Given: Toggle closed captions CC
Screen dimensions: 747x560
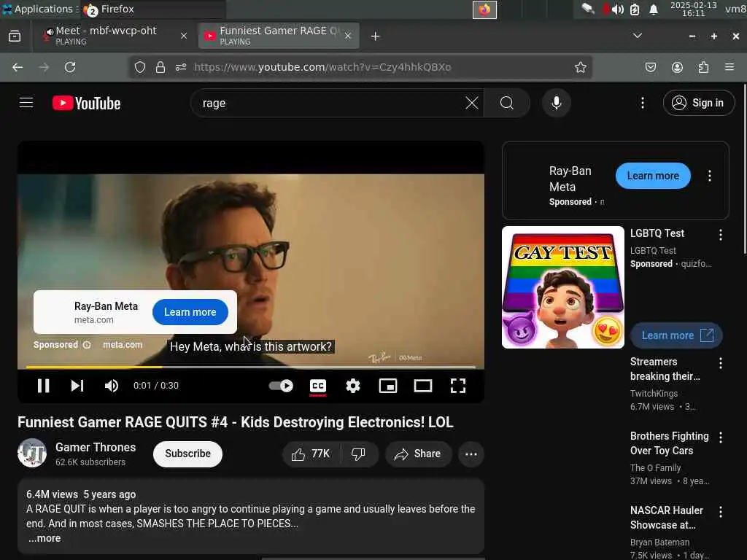Looking at the screenshot, I should [318, 386].
